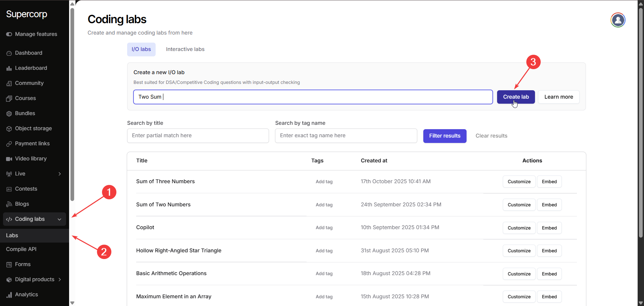This screenshot has width=644, height=306.
Task: Click the Blogs RSS feed icon
Action: click(9, 204)
